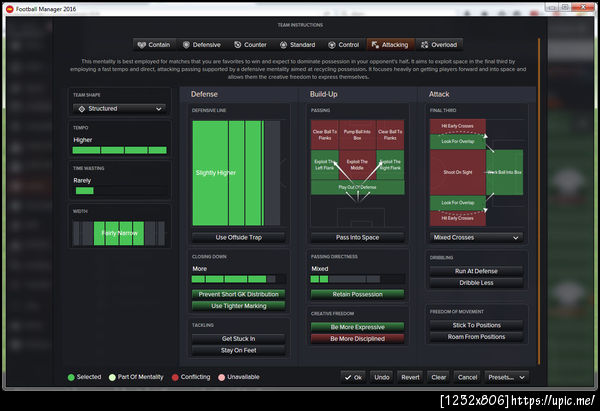This screenshot has width=600, height=411.
Task: Click the Revert button
Action: (410, 377)
